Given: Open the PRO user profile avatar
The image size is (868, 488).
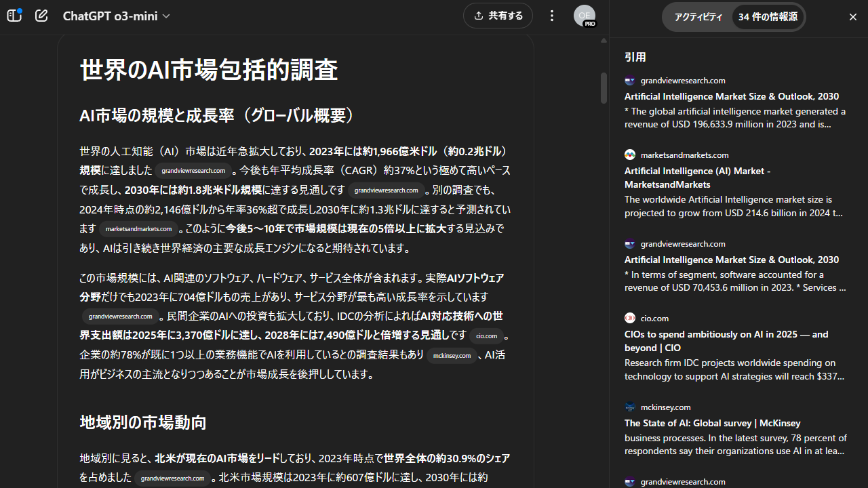Looking at the screenshot, I should (x=584, y=16).
